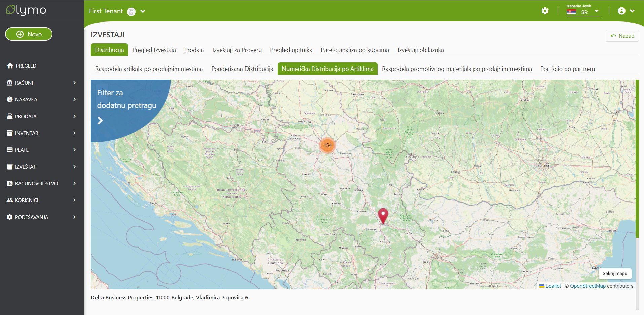Open the First Tenant dropdown arrow
This screenshot has height=315, width=644.
point(143,11)
